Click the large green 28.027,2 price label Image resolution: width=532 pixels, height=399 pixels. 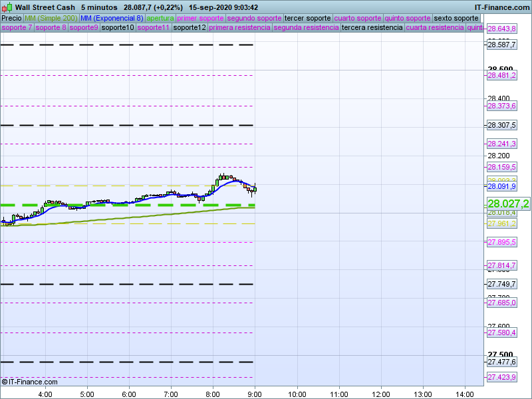pyautogui.click(x=508, y=204)
